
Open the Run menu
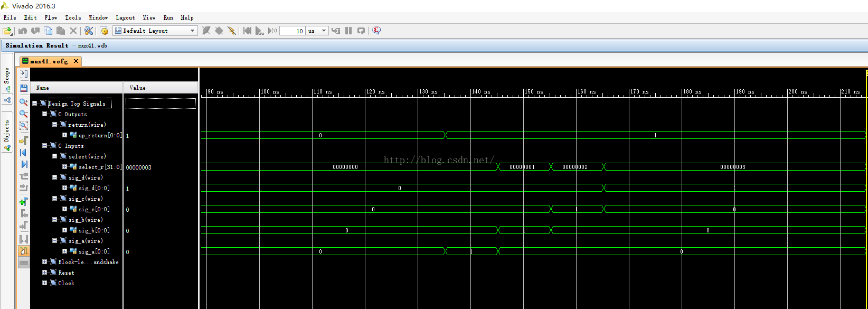(168, 17)
